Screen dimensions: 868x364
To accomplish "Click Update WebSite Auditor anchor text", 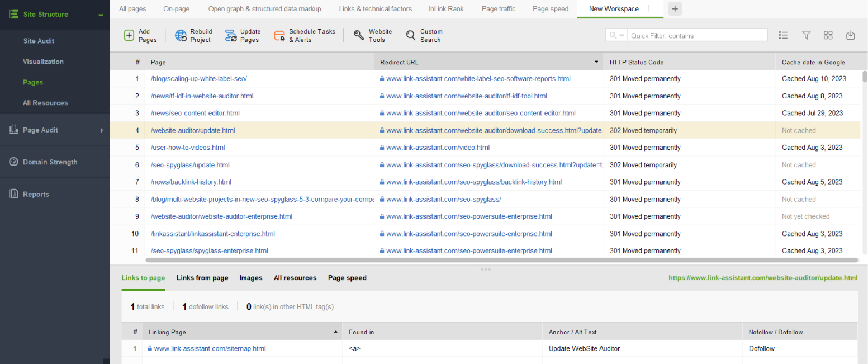I will click(x=584, y=348).
